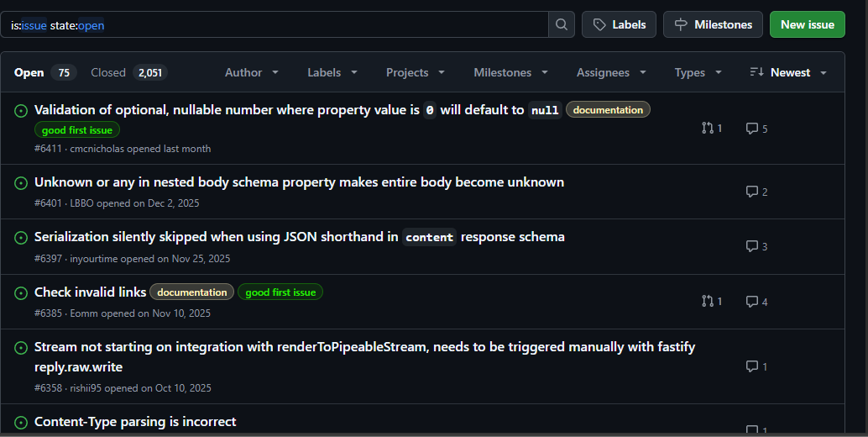Click the New issue button

click(x=807, y=24)
